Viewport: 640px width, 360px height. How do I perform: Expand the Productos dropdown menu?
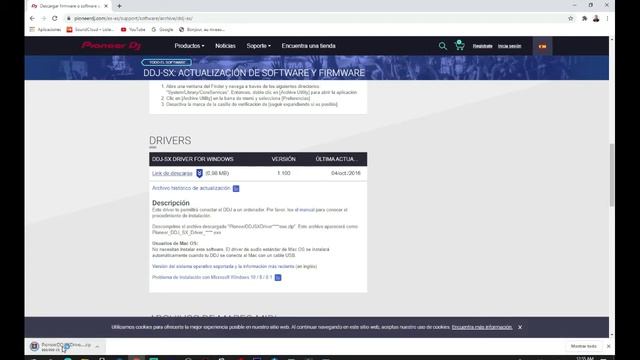pos(189,46)
